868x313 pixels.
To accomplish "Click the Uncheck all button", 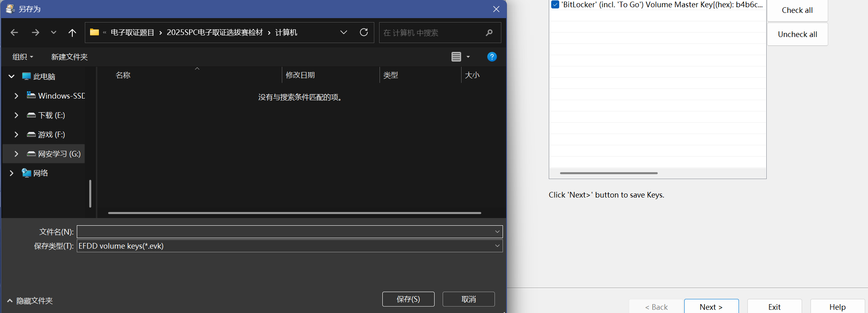I will pos(797,34).
